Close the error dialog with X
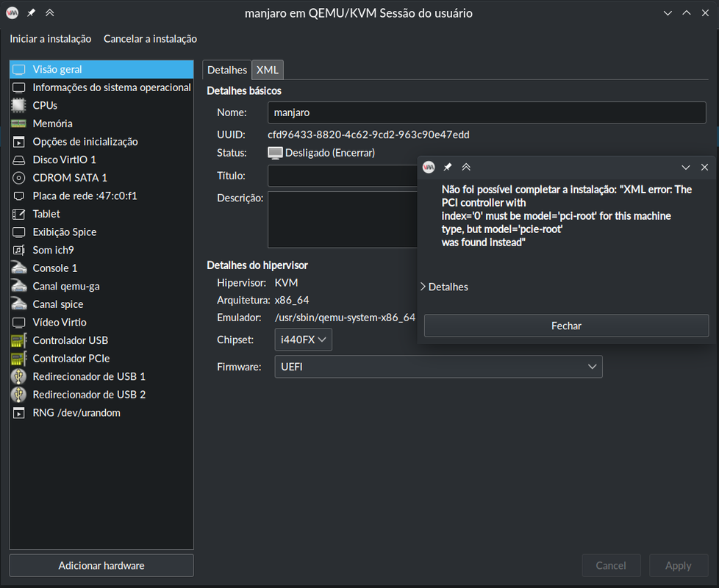Image resolution: width=719 pixels, height=588 pixels. (x=705, y=168)
